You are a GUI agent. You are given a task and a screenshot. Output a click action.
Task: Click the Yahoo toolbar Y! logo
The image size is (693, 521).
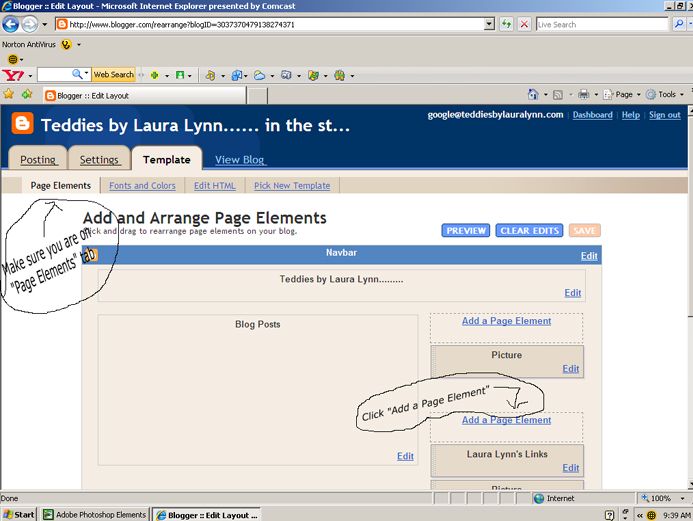[x=13, y=75]
